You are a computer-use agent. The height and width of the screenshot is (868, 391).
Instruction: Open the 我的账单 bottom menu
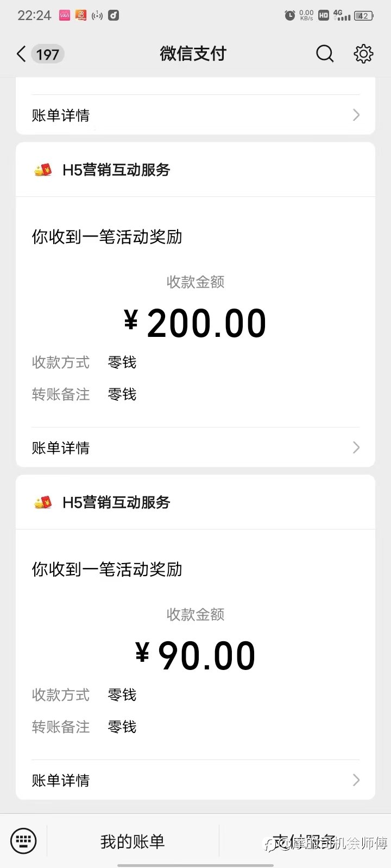133,841
